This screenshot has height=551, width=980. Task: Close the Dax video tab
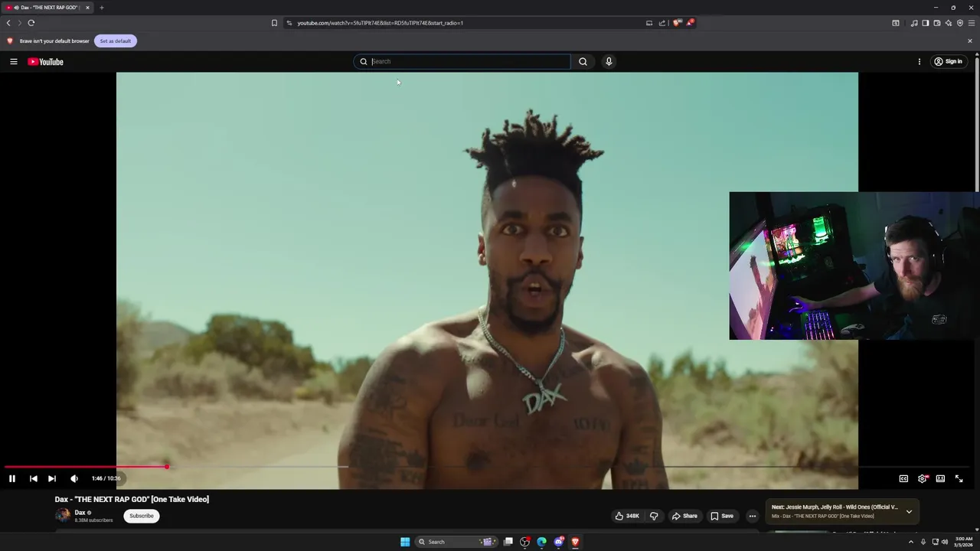tap(87, 8)
